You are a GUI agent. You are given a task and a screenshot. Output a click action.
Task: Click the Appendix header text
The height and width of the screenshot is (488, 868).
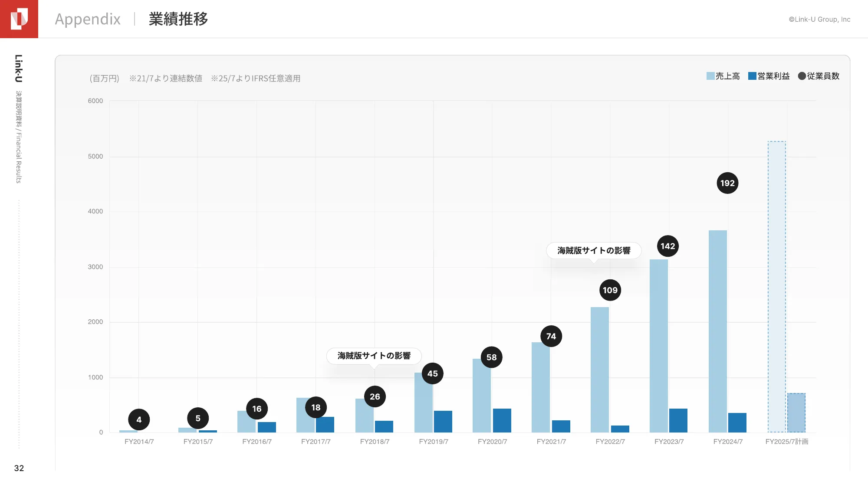coord(88,19)
